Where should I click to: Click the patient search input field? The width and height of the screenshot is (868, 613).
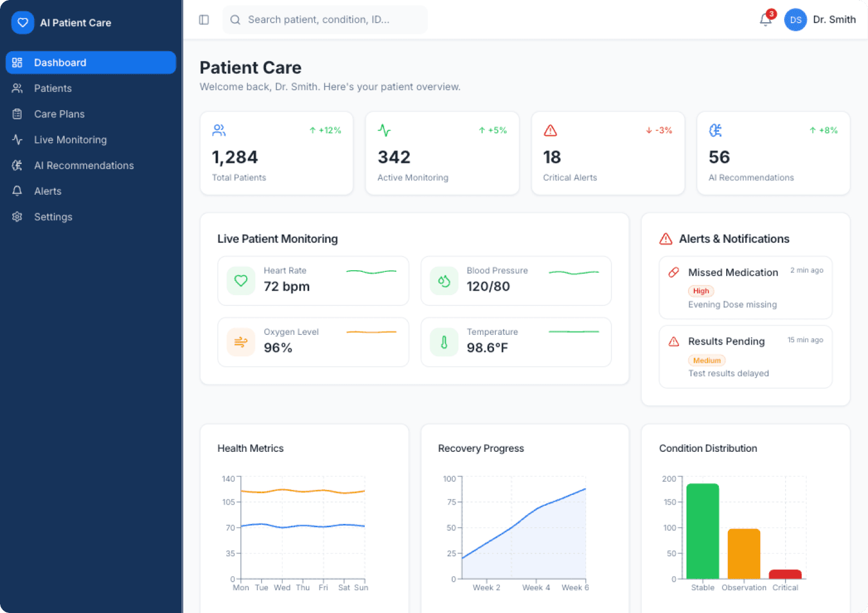325,19
